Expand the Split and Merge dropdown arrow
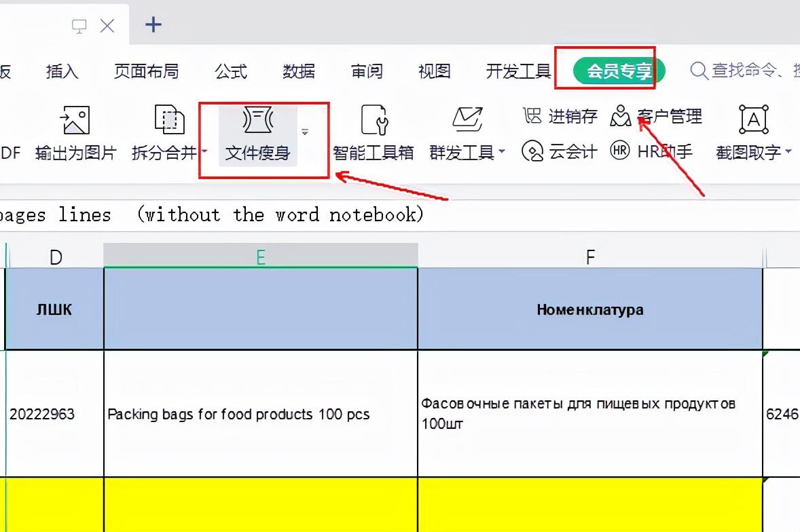Viewport: 800px width, 532px height. [204, 151]
